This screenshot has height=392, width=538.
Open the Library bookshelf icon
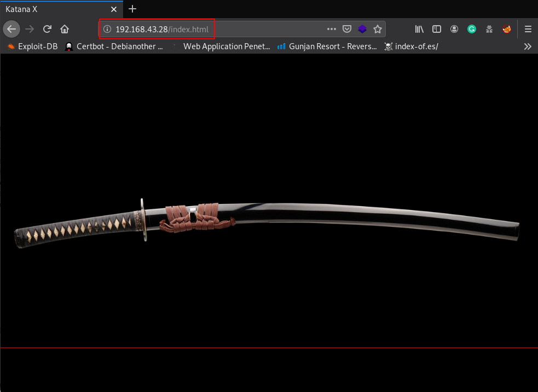pyautogui.click(x=419, y=29)
